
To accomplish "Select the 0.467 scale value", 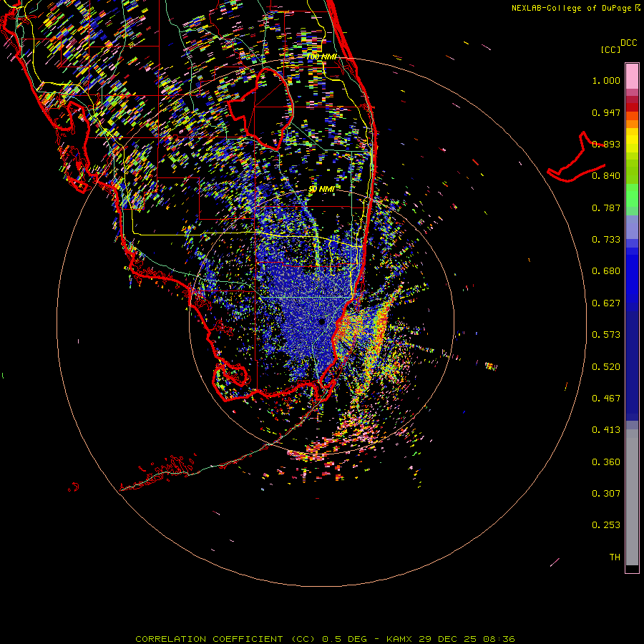I will point(606,399).
